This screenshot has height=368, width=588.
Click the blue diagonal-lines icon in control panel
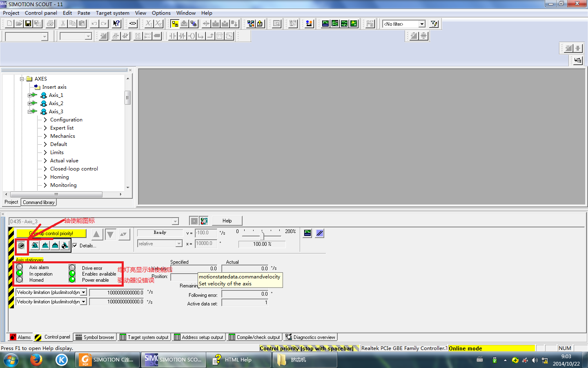320,233
